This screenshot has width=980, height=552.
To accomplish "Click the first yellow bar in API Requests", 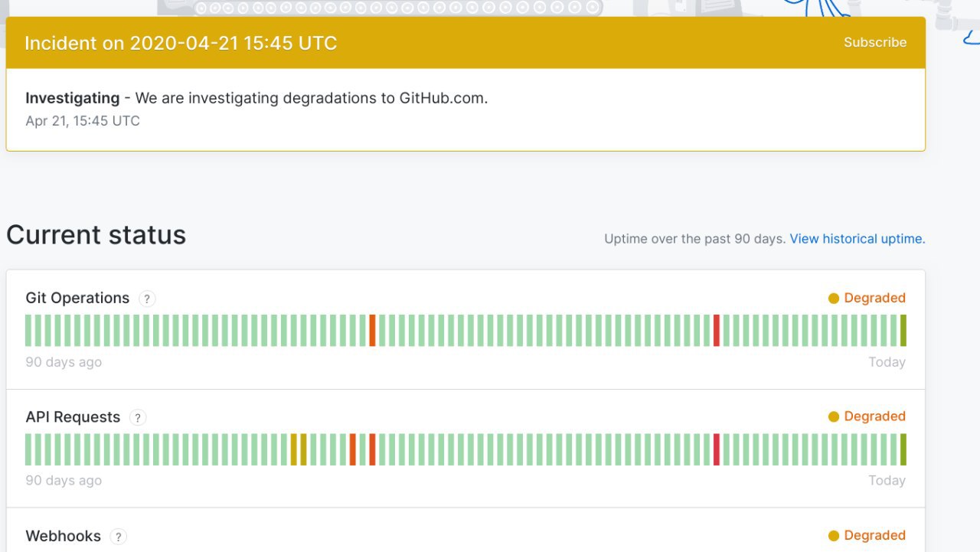I will pyautogui.click(x=294, y=449).
